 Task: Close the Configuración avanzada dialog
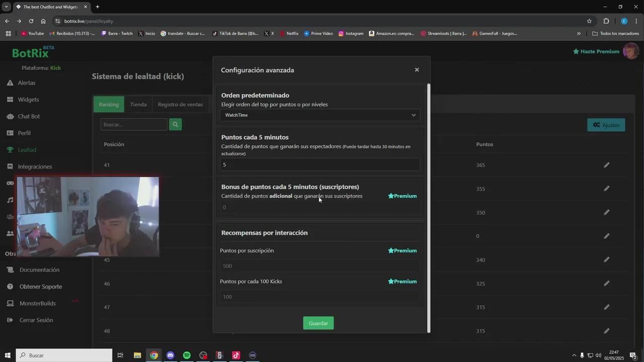click(417, 70)
